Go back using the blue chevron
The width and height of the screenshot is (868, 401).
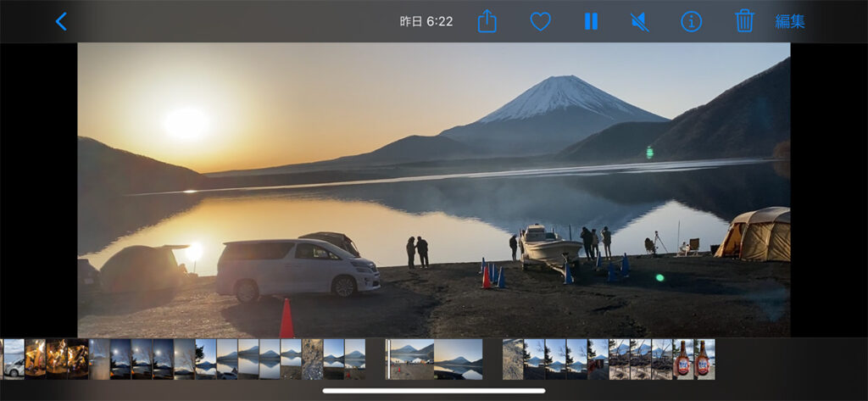61,21
